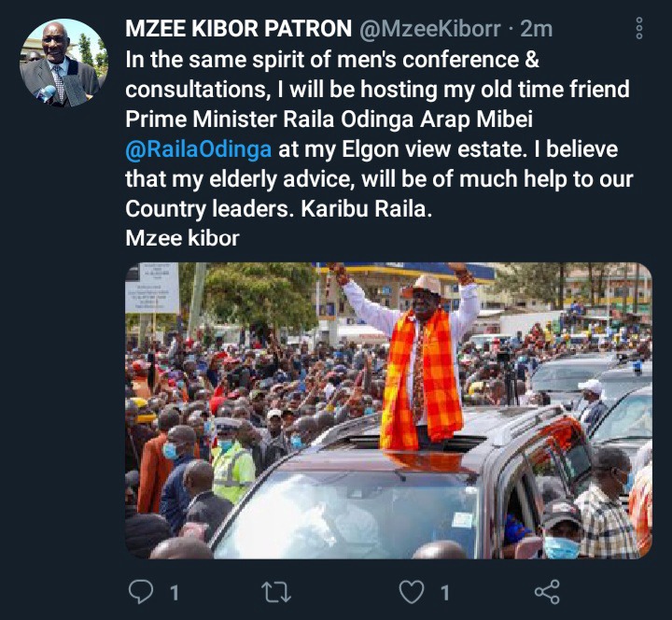Click the @MzeeKiborr handle

pyautogui.click(x=430, y=29)
